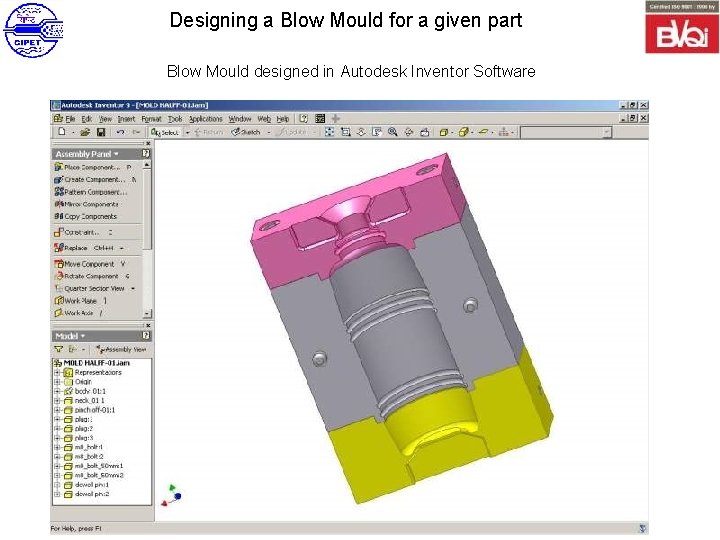Click the Assembly Panel help icon
Viewport: 720px width, 540px height.
pos(146,154)
